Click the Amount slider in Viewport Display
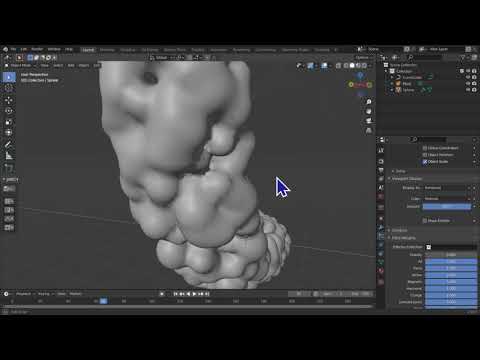 pyautogui.click(x=447, y=207)
